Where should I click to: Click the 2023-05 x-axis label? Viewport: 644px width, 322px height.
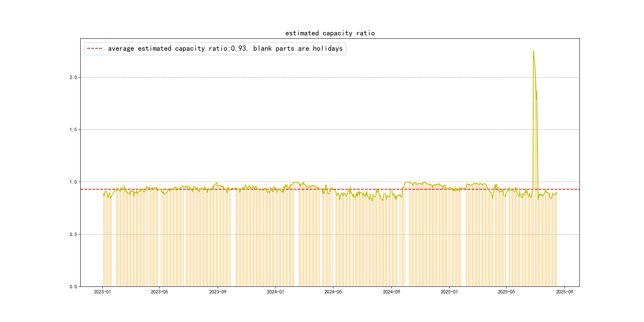pyautogui.click(x=159, y=292)
